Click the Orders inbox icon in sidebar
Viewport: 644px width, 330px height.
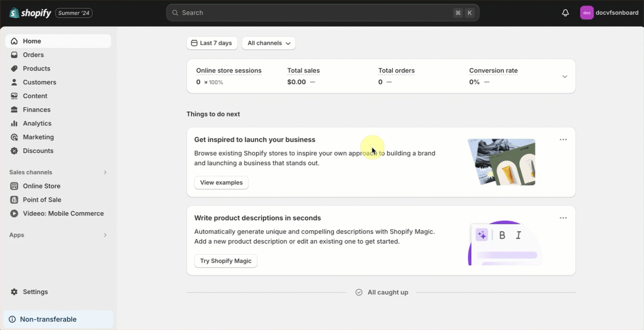14,55
